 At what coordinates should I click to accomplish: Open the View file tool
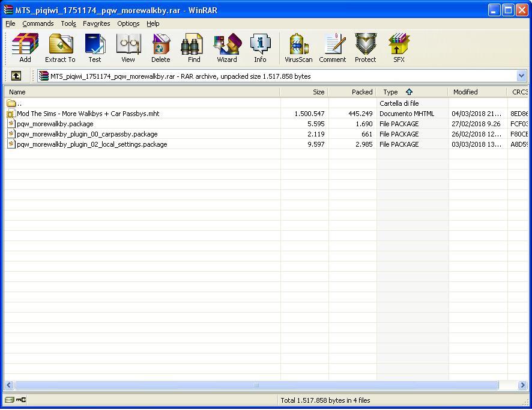128,48
